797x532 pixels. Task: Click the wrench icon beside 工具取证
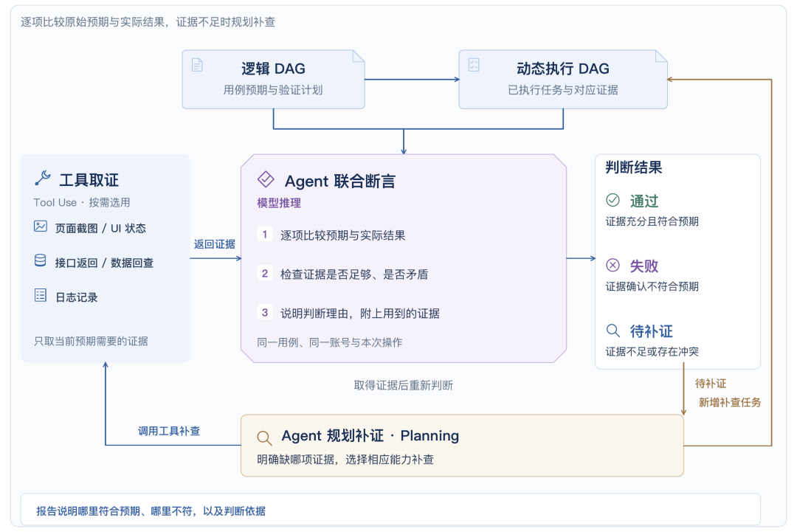pos(43,179)
